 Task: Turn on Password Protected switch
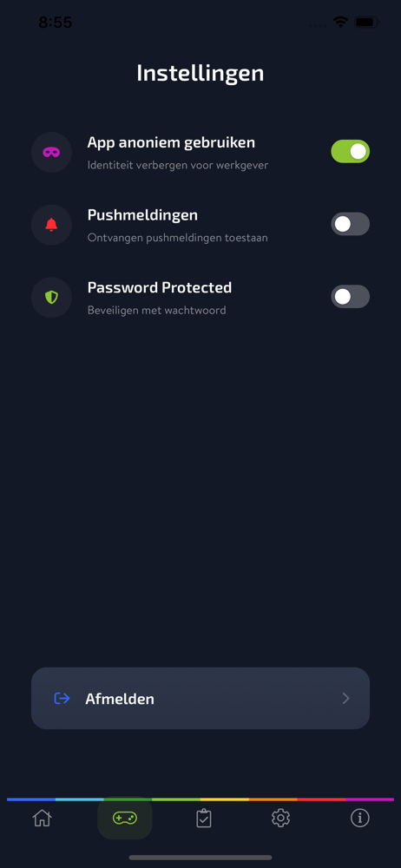(x=350, y=296)
